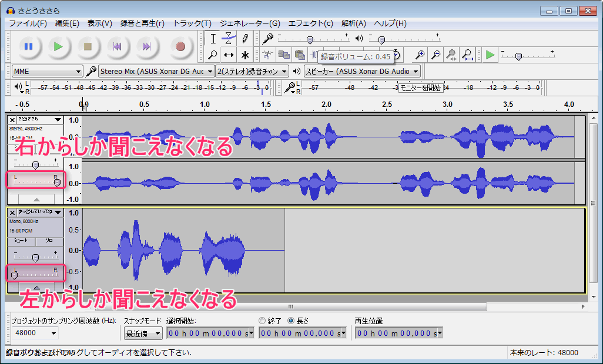Click the Zoom In magnifier button
The width and height of the screenshot is (603, 364).
420,55
